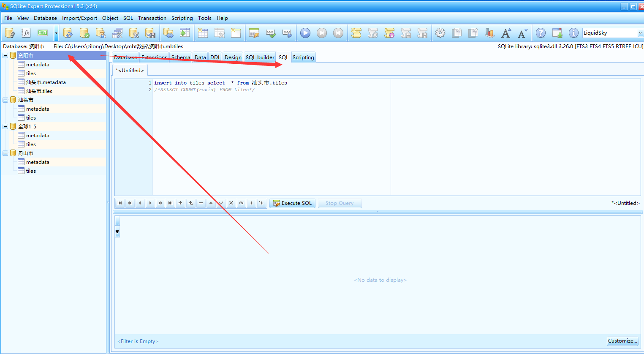
Task: Select metadata table under 全球1-5
Action: [38, 136]
